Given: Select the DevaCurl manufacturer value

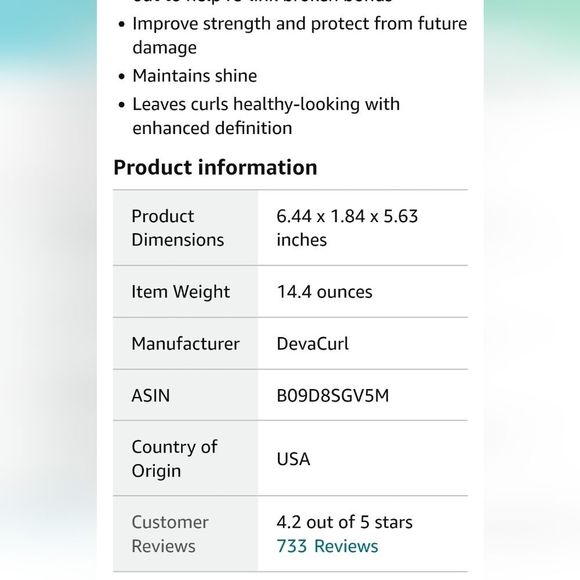Looking at the screenshot, I should pos(313,344).
